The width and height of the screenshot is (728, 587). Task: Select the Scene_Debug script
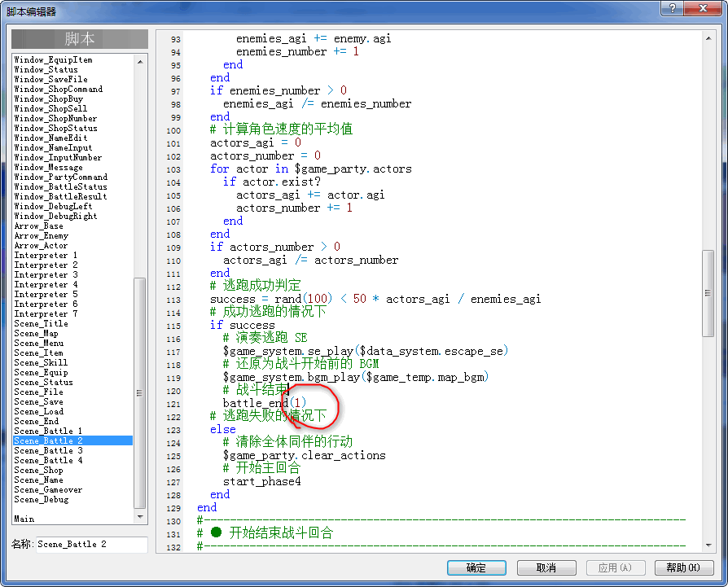(42, 499)
